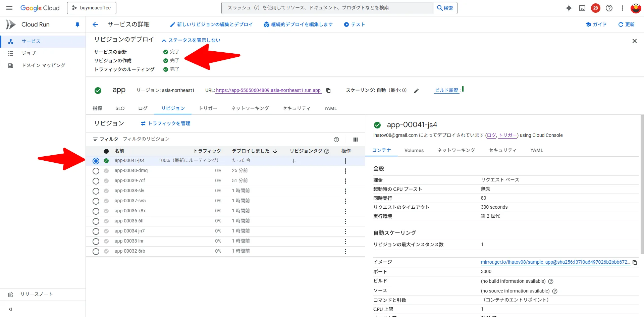Click the トラフィックを管理 button
The height and width of the screenshot is (317, 644).
165,123
